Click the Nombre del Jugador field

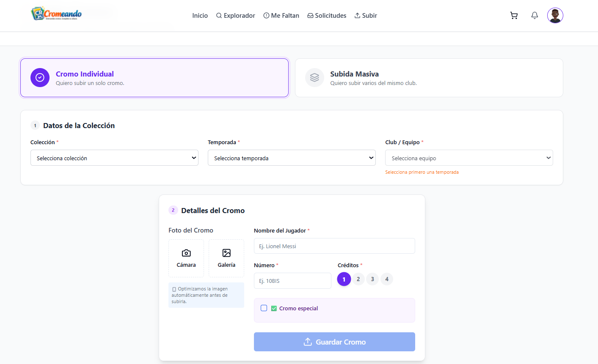334,246
